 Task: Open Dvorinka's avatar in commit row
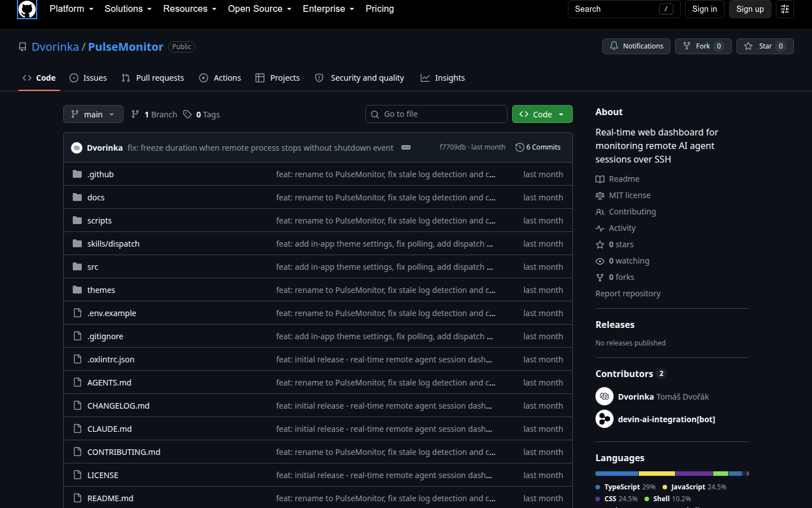pyautogui.click(x=77, y=148)
